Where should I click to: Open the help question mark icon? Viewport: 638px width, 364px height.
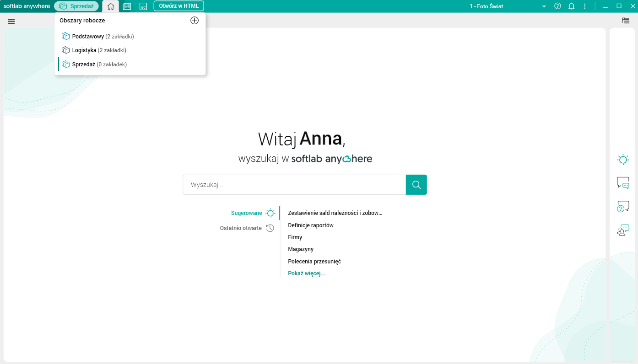(x=557, y=6)
